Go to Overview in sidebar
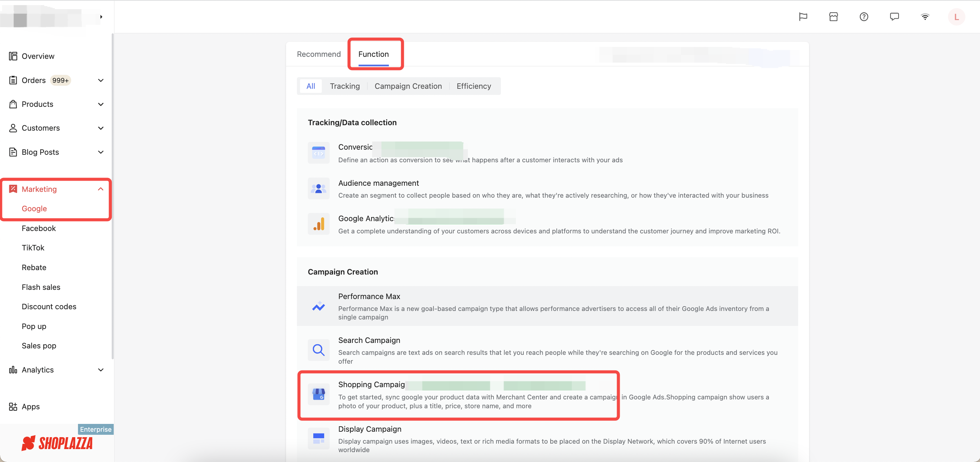Viewport: 980px width, 462px height. coord(38,56)
